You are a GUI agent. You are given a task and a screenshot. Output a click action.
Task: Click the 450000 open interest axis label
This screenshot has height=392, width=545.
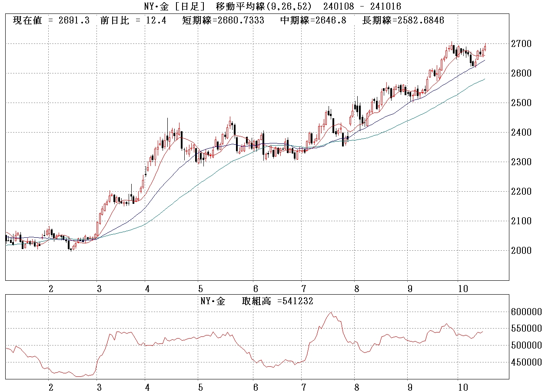(x=527, y=362)
